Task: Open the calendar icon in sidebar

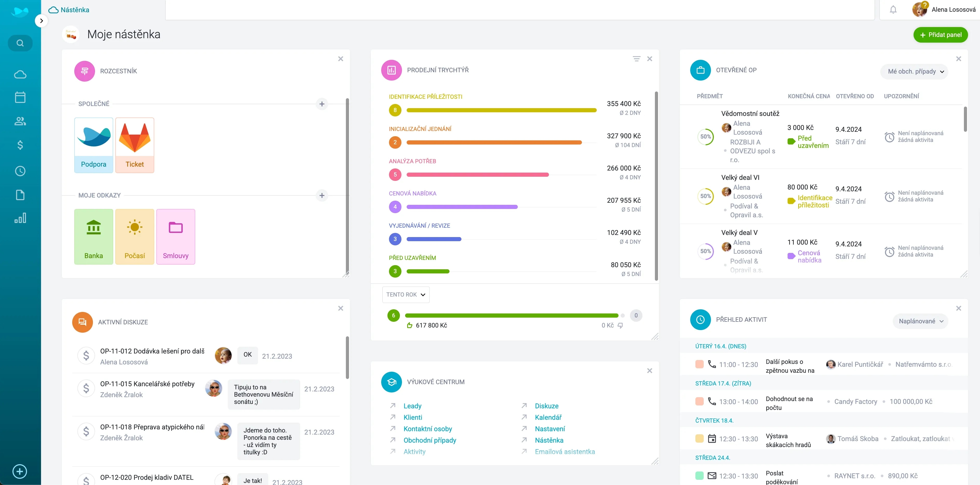Action: 20,97
